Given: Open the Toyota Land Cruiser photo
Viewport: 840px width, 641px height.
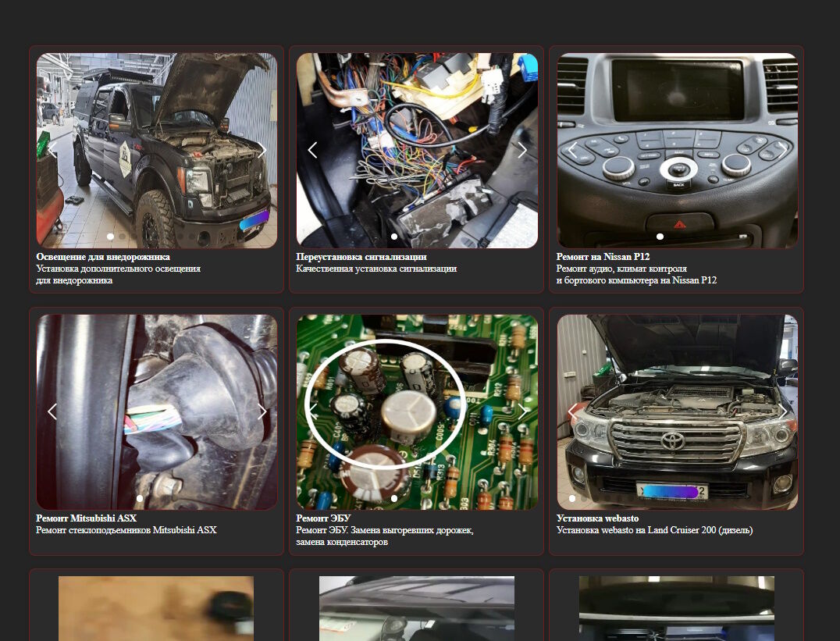Looking at the screenshot, I should pos(677,411).
